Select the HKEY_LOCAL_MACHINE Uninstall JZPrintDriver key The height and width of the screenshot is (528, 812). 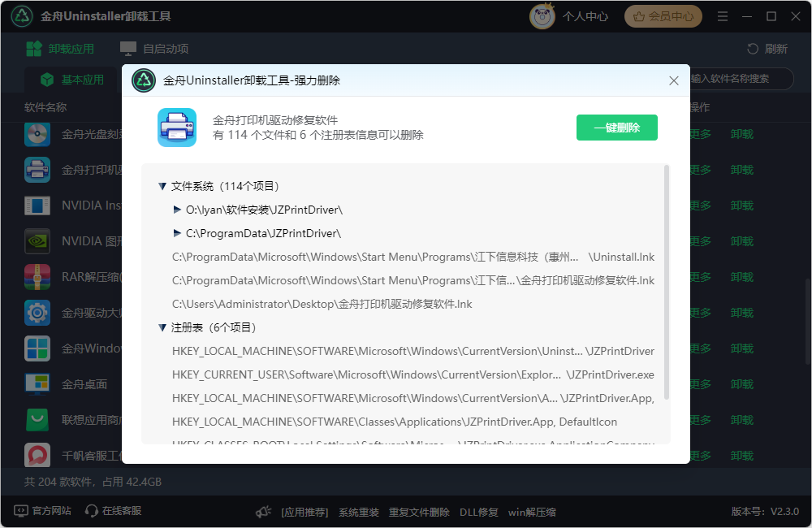tap(413, 351)
